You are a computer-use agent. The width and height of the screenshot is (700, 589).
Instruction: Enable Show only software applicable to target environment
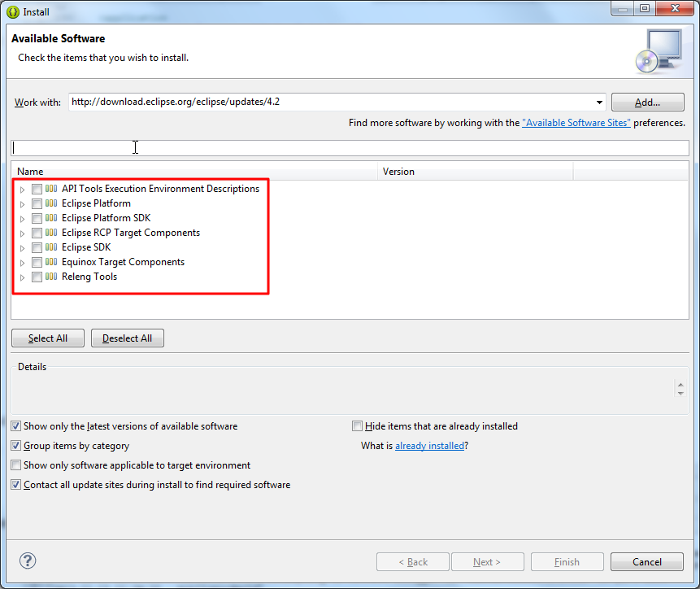(16, 465)
